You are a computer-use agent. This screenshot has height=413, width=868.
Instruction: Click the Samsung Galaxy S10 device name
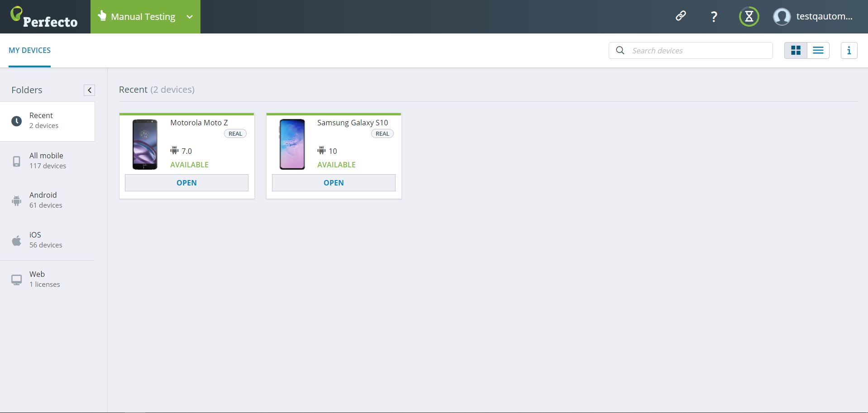click(353, 123)
